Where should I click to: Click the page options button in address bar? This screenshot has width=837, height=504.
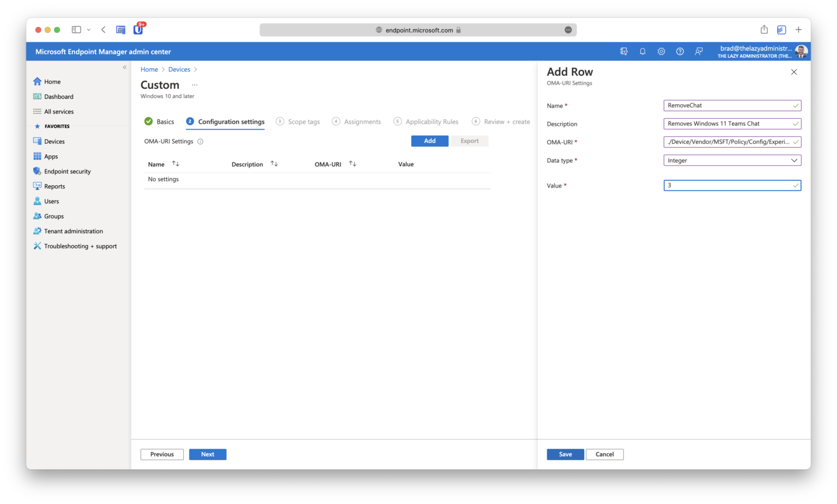568,30
